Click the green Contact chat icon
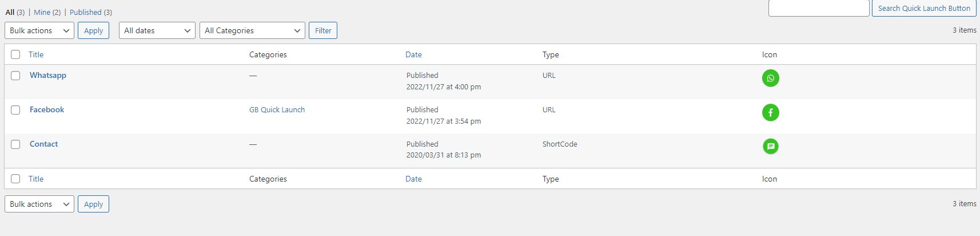The image size is (980, 236). click(x=770, y=146)
